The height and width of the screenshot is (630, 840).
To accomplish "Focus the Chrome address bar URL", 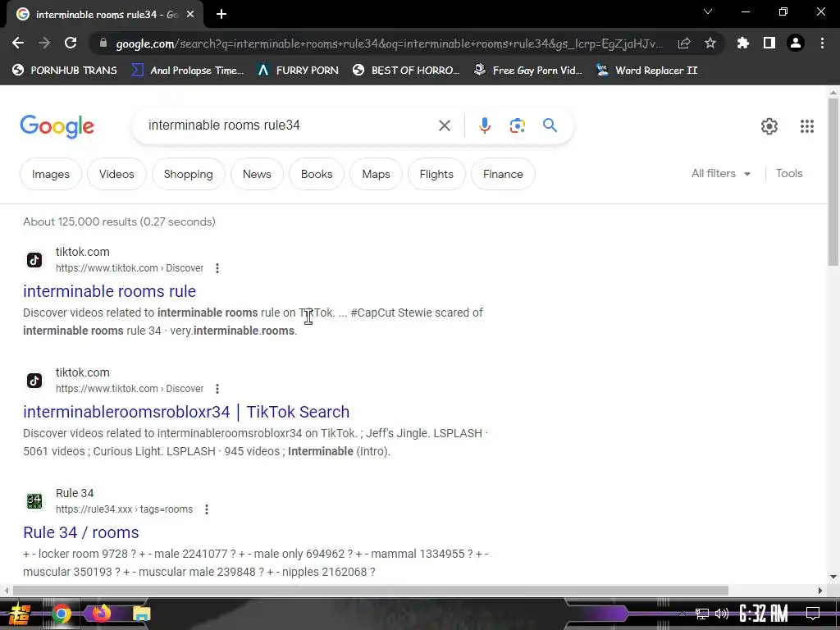I will tap(389, 43).
